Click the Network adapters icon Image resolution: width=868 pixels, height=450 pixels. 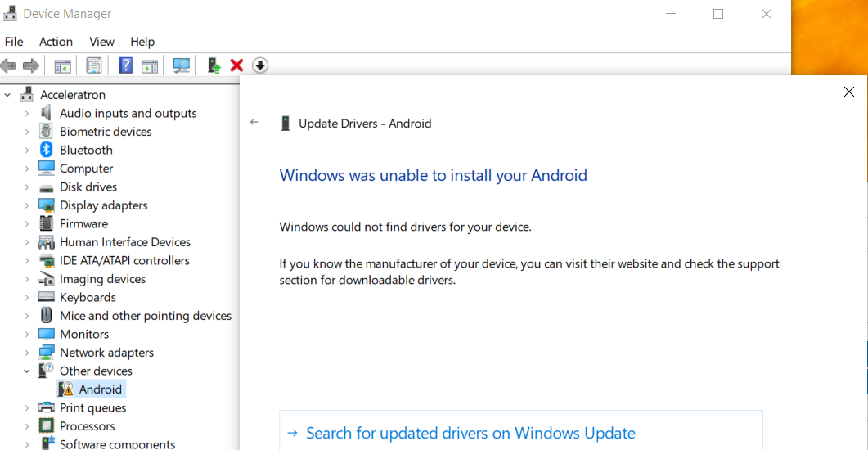[x=47, y=352]
